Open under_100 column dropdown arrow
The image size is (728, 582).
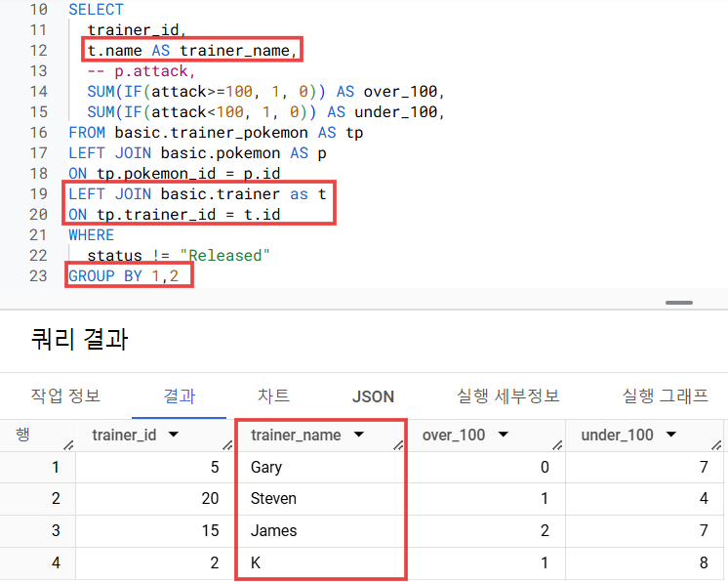(670, 435)
